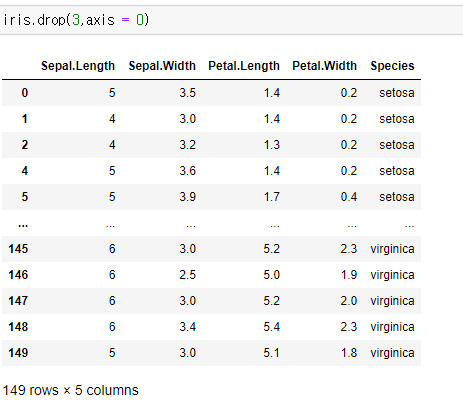Click Petal.Width value 0.4 in row 5
463x402 pixels.
[349, 197]
